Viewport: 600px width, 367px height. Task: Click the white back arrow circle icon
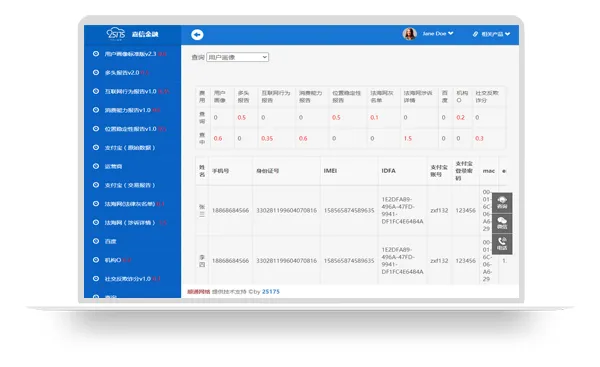click(197, 35)
